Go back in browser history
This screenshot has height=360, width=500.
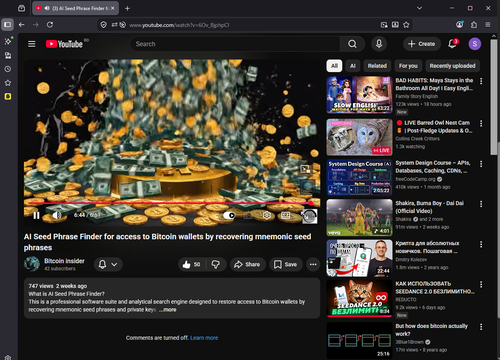pyautogui.click(x=22, y=25)
